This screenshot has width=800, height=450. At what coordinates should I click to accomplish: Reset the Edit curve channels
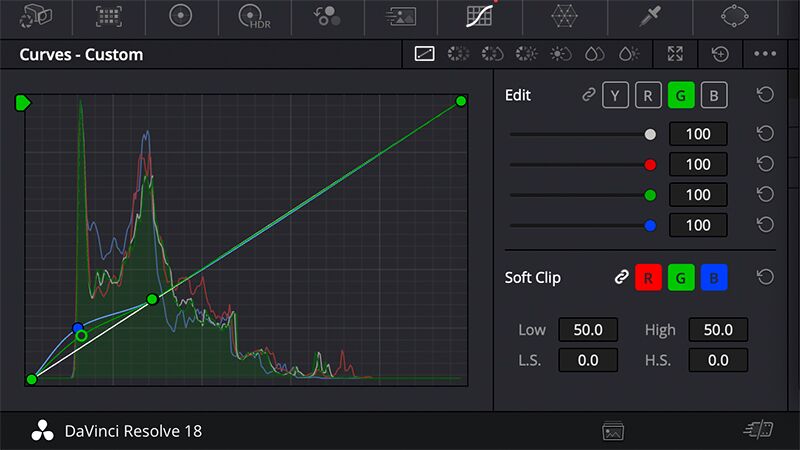point(765,96)
